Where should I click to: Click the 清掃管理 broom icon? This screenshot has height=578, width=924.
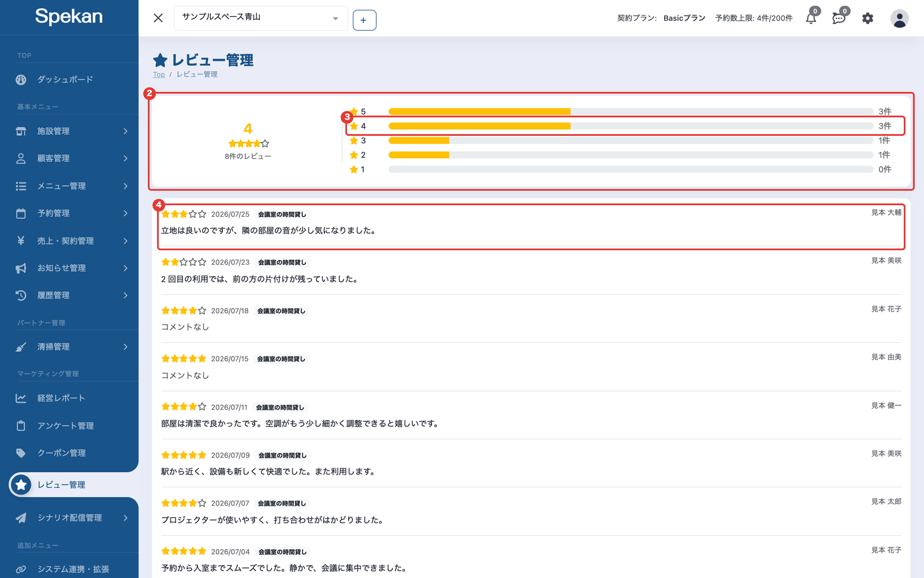pos(21,347)
